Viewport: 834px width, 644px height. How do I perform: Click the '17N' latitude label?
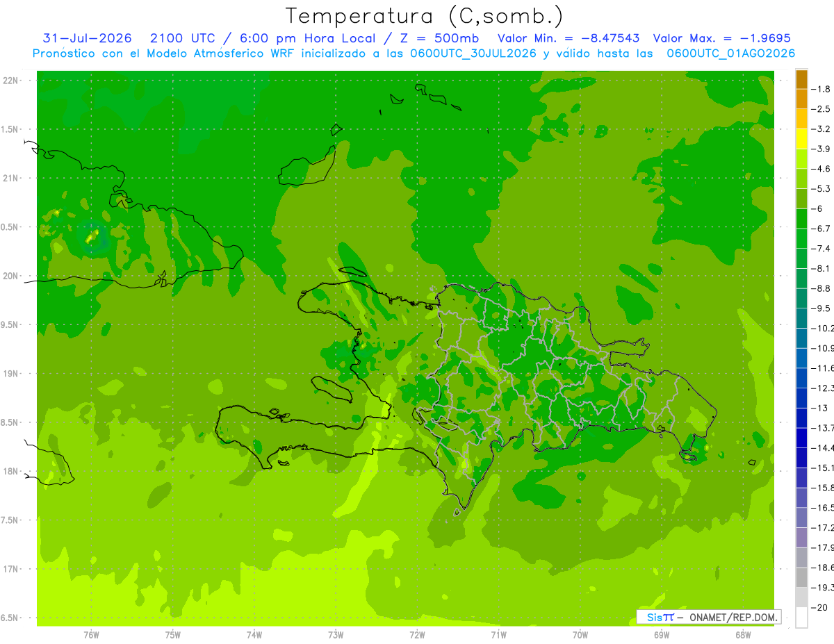click(10, 569)
